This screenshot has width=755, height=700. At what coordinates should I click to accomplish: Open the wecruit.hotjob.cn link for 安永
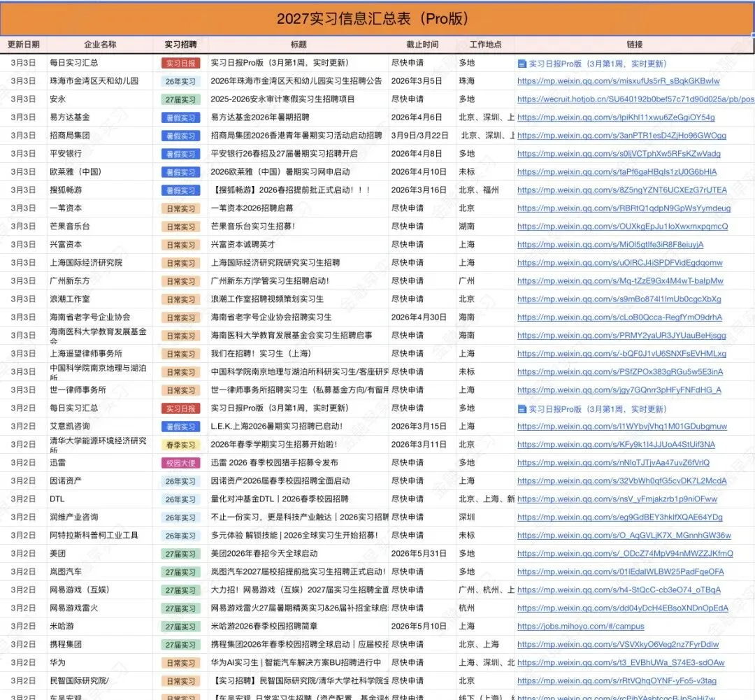point(635,99)
